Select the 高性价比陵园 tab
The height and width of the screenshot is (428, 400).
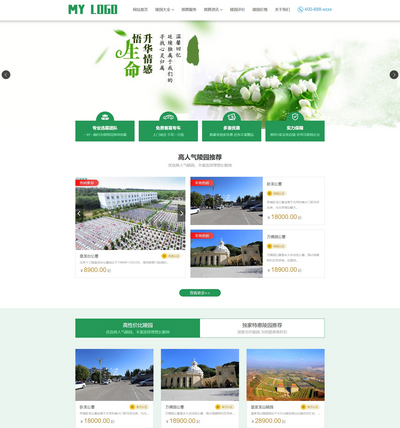138,328
